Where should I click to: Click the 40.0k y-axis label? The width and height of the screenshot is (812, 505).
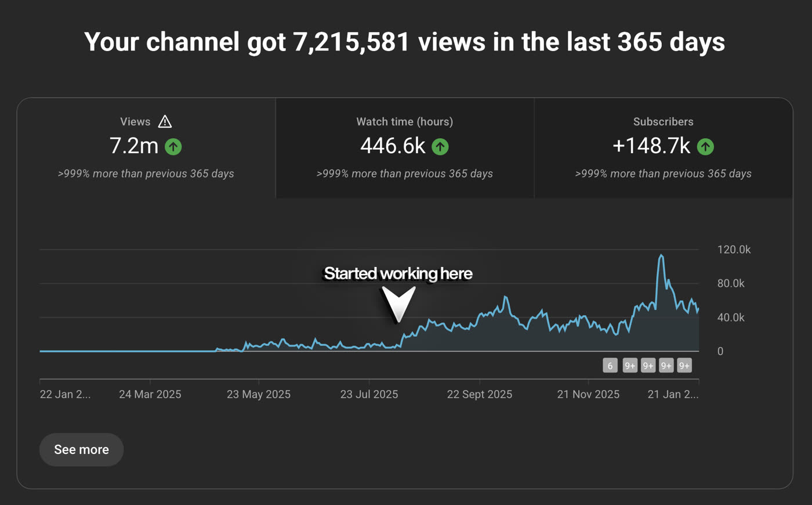pyautogui.click(x=731, y=317)
